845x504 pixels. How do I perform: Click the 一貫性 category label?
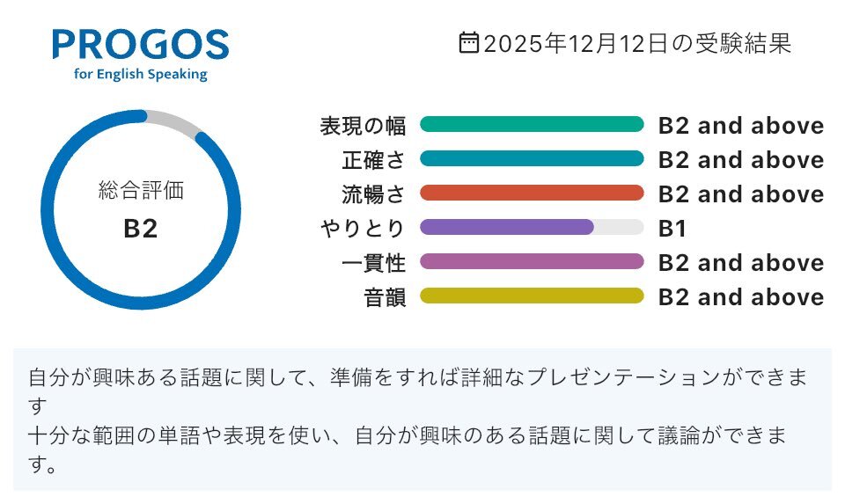coord(373,263)
